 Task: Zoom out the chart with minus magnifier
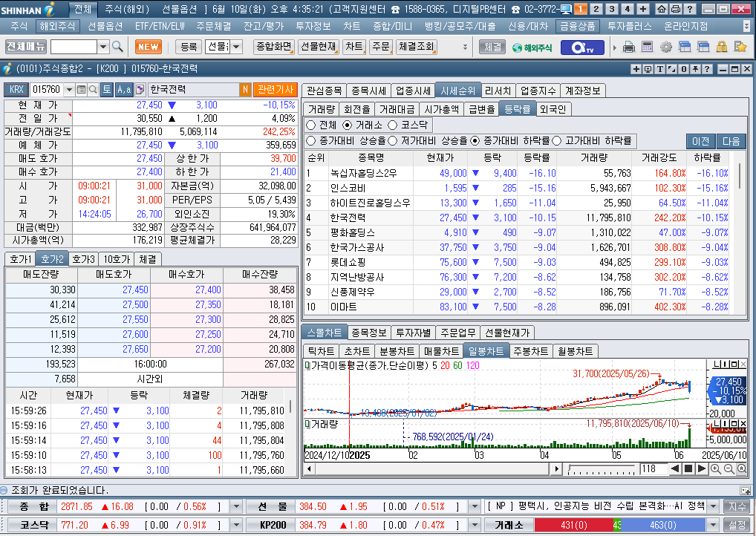click(x=729, y=468)
